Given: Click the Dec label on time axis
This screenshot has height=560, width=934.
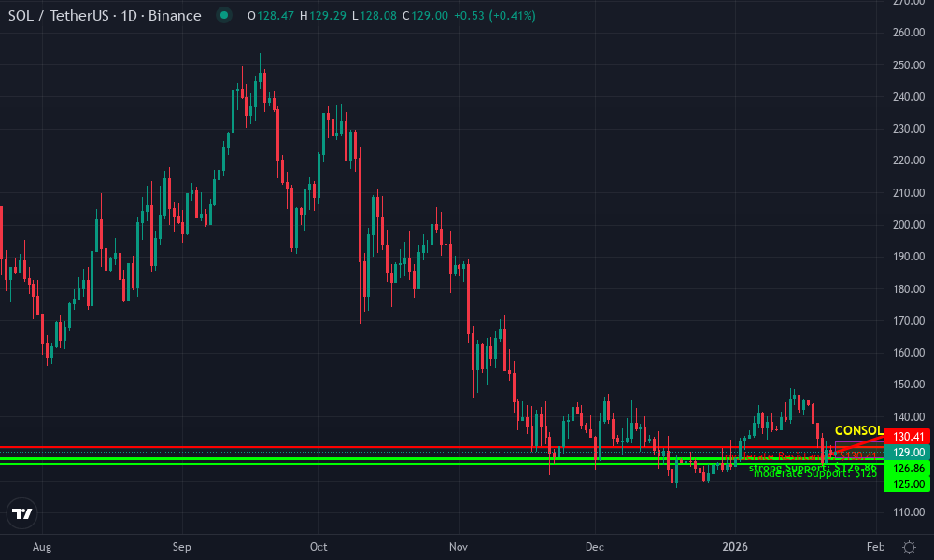Looking at the screenshot, I should click(594, 547).
